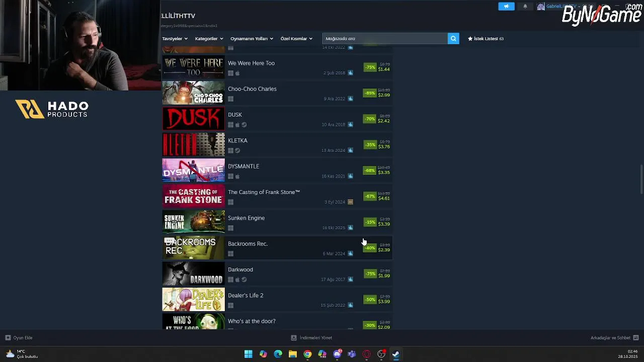This screenshot has height=362, width=644.
Task: Click the review icon on DYSMANTLE row
Action: click(x=351, y=176)
